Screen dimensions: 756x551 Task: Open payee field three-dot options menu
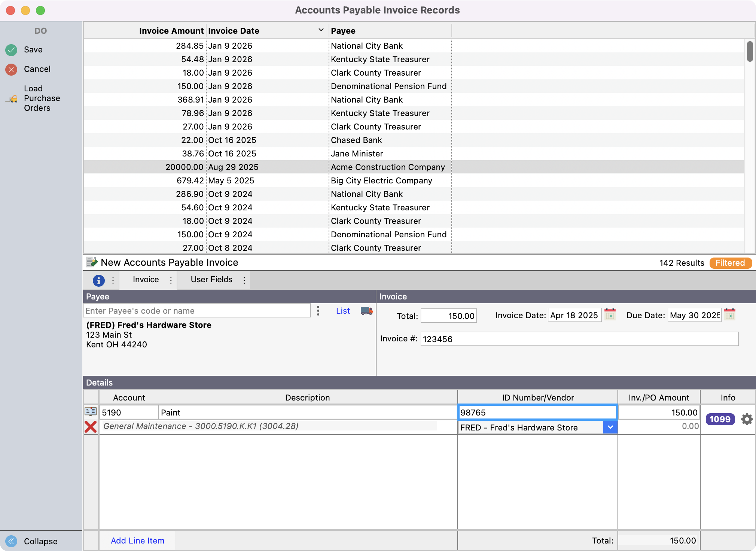click(318, 311)
